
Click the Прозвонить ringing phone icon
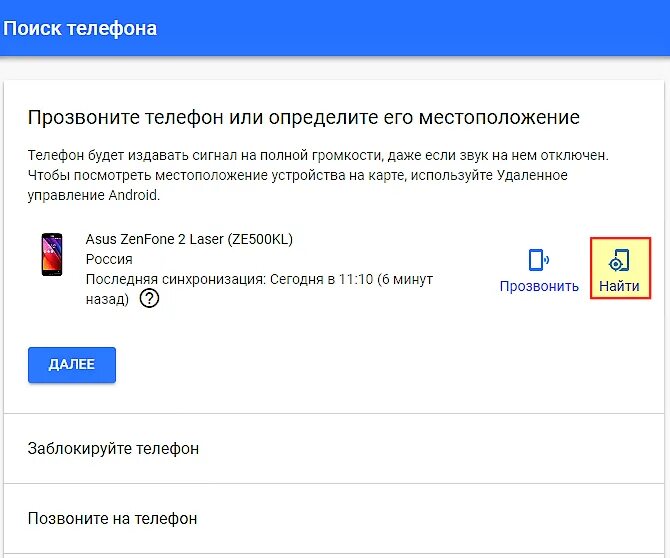pos(539,260)
